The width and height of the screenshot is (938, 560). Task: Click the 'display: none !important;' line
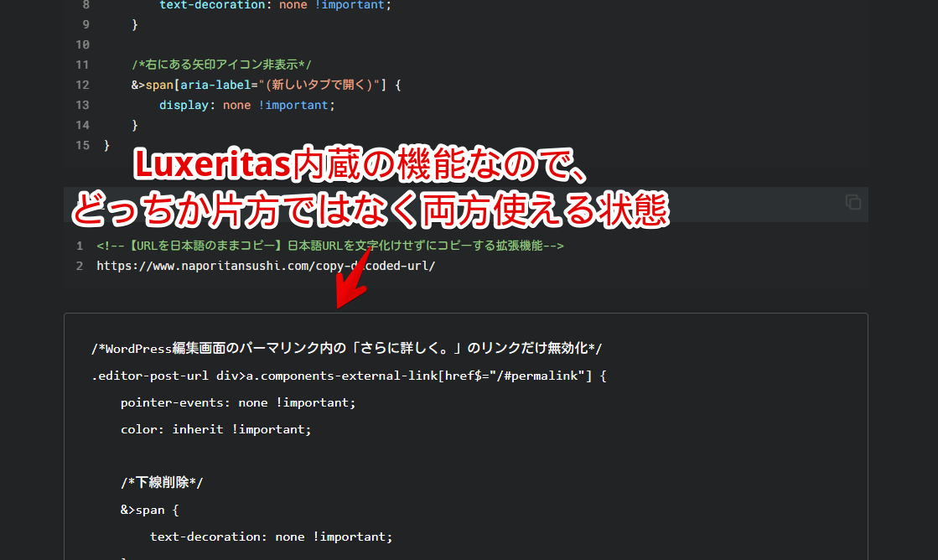[x=247, y=106]
